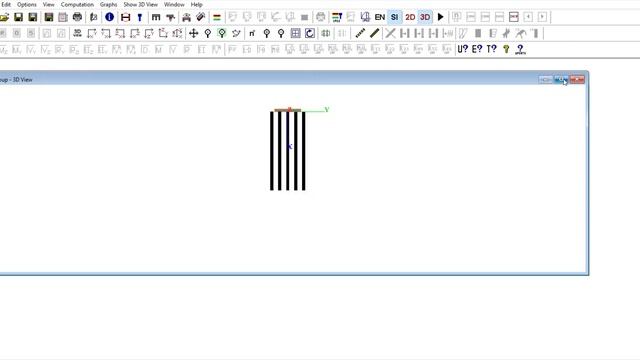The width and height of the screenshot is (640, 360).
Task: Minimize the 3D View window
Action: point(546,79)
